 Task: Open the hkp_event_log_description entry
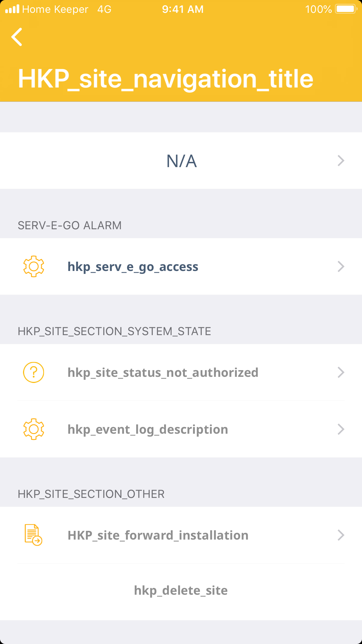coord(148,430)
